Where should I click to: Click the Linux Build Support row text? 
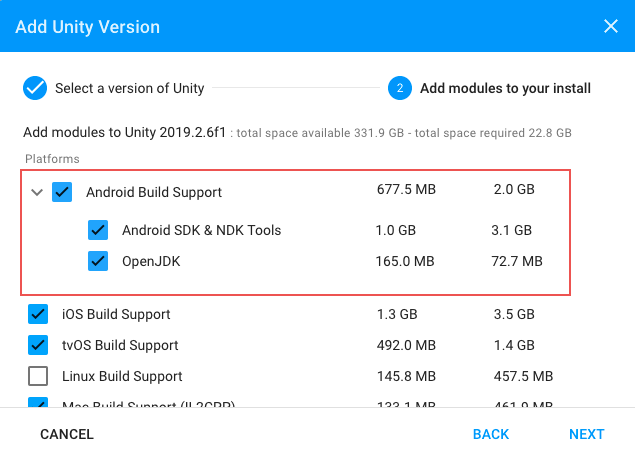[x=122, y=376]
